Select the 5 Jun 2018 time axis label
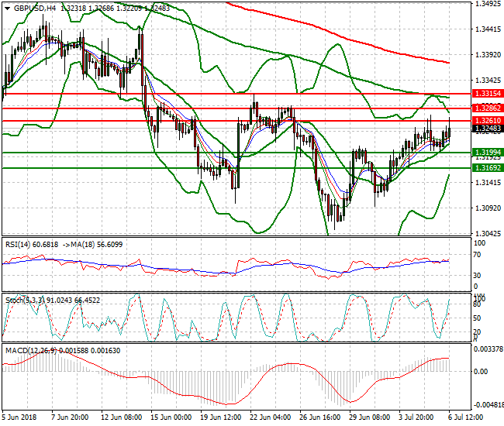Viewport: 504px width, 426px height. tap(19, 417)
